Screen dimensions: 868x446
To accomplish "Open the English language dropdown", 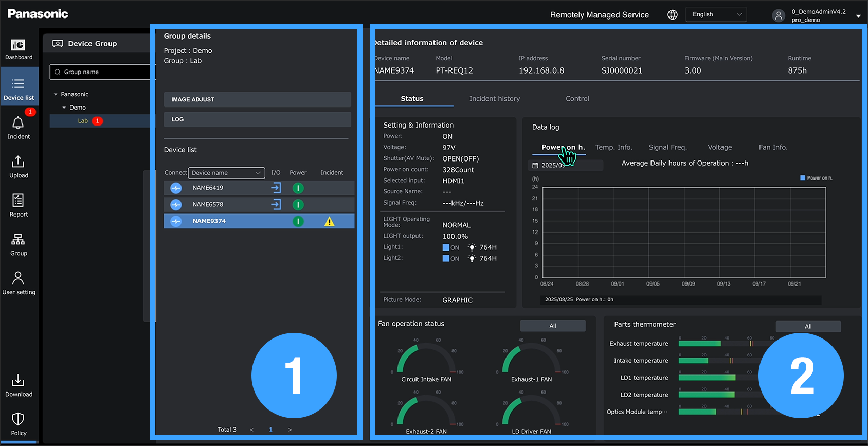I will [x=716, y=14].
